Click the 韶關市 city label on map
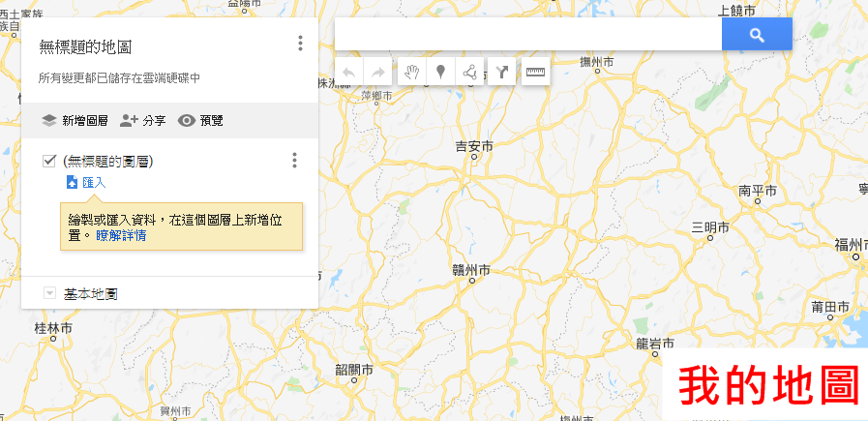 click(354, 370)
